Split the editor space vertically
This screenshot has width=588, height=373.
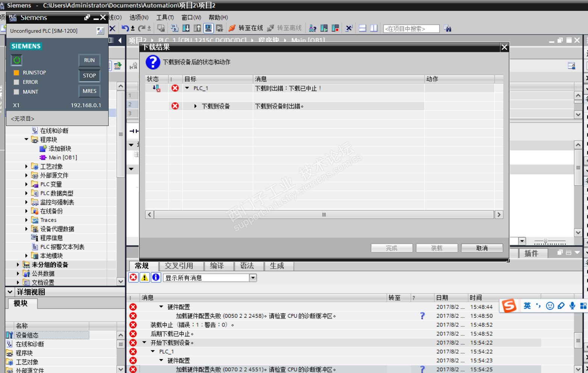click(x=374, y=28)
